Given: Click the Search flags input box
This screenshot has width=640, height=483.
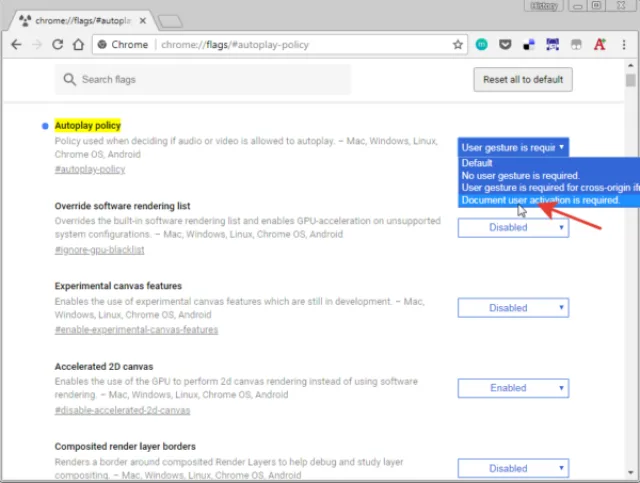Looking at the screenshot, I should pyautogui.click(x=203, y=79).
